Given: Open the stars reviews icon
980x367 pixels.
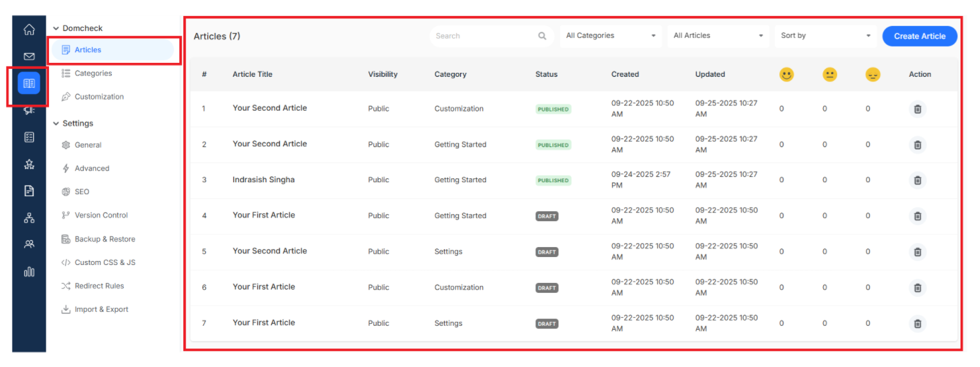Looking at the screenshot, I should coord(29,164).
